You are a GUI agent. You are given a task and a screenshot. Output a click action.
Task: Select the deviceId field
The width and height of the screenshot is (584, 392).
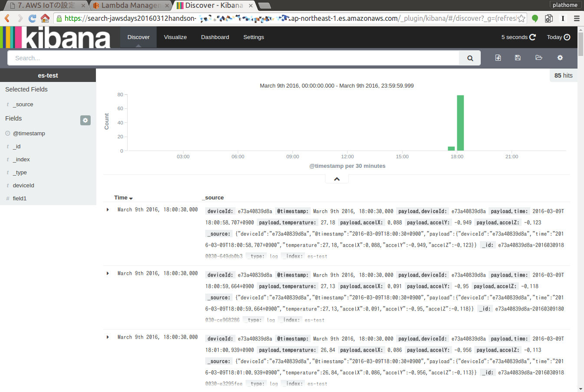(23, 186)
